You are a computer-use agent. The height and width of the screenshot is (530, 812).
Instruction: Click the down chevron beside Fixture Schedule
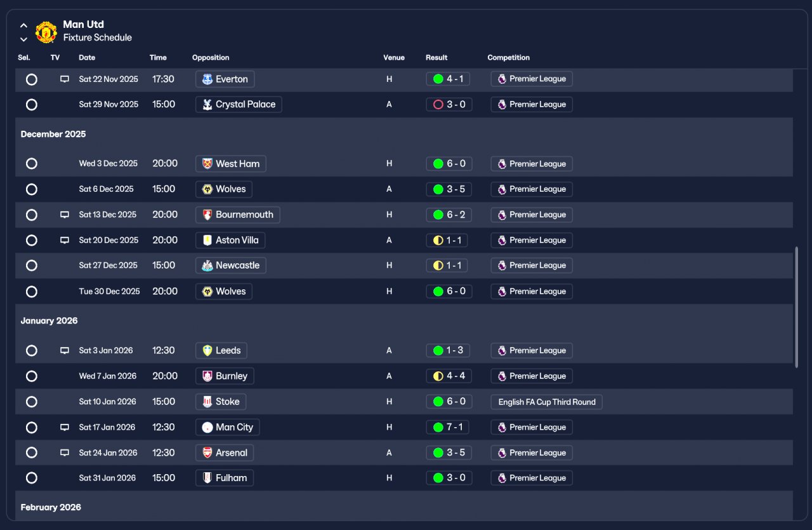[x=23, y=39]
